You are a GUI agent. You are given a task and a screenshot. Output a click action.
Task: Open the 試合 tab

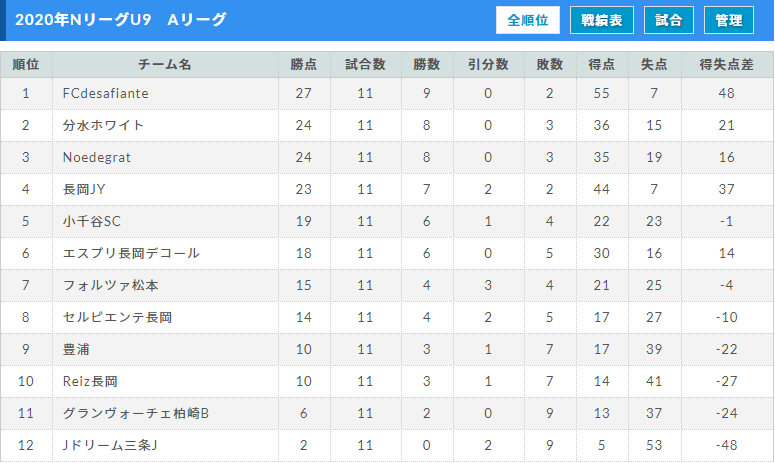click(668, 20)
